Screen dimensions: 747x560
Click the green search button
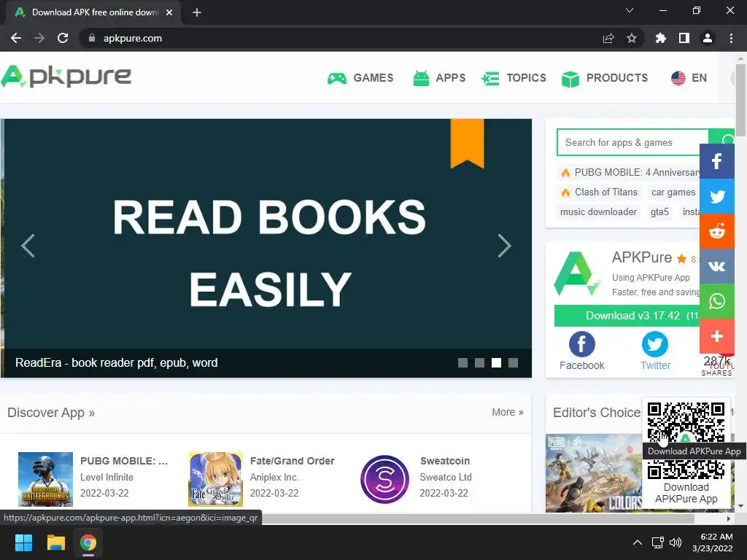click(721, 136)
